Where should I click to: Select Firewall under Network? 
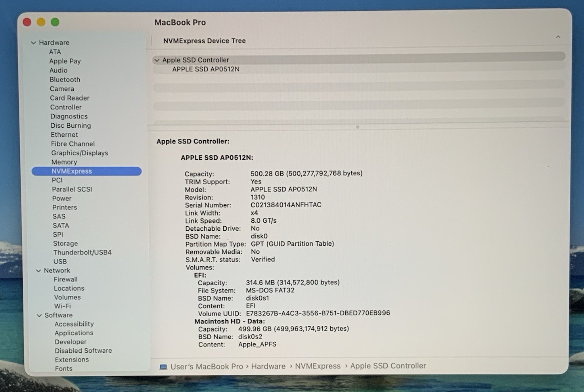pos(66,279)
